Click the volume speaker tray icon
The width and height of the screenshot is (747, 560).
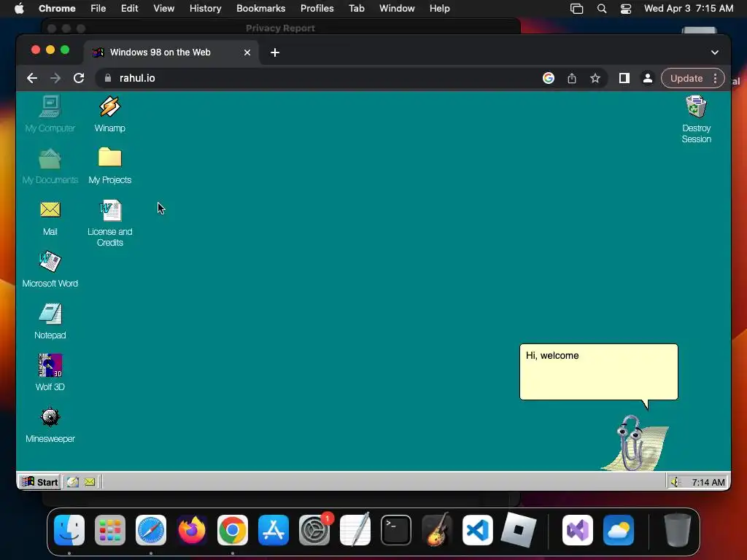tap(675, 483)
